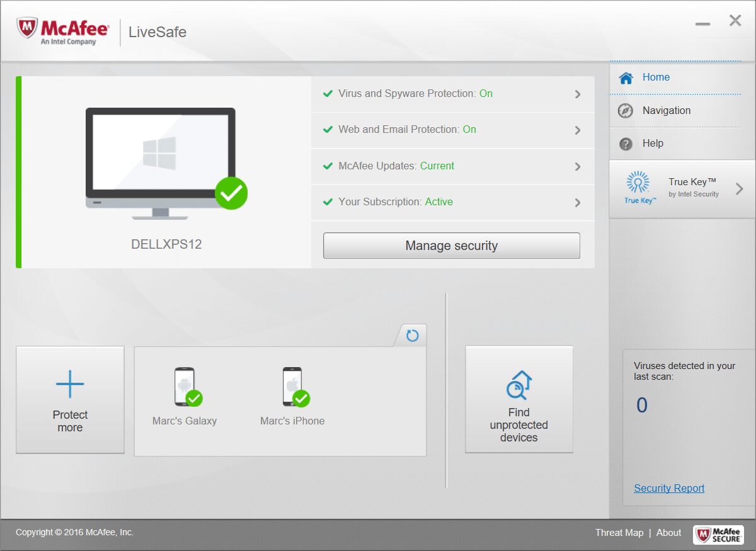Click the Your Subscription: Active text
Screen dimensions: 756x551
point(396,202)
